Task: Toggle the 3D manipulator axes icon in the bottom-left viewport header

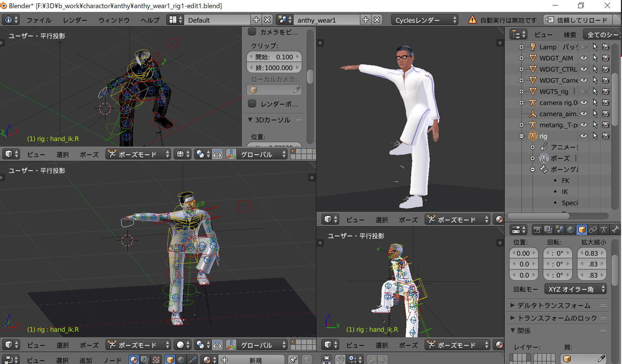Action: pos(231,345)
